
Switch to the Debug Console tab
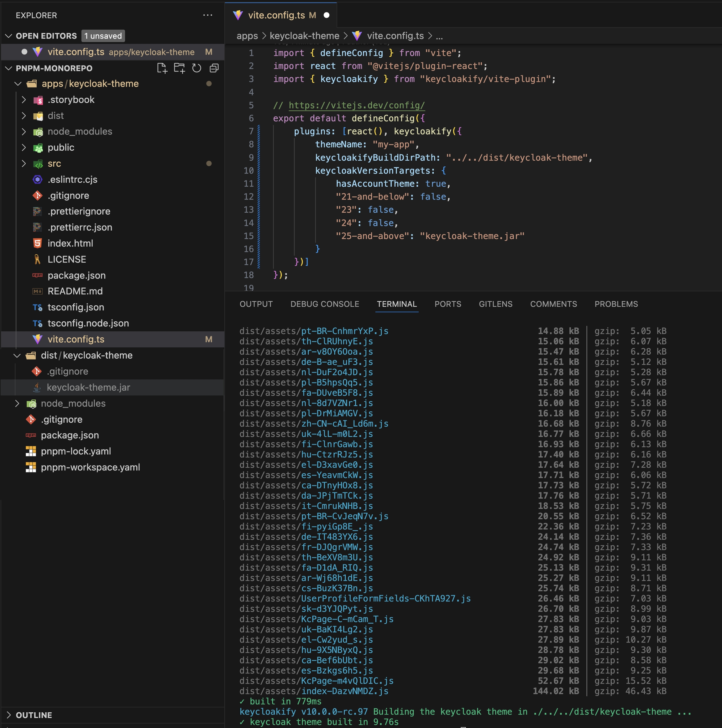pos(324,304)
